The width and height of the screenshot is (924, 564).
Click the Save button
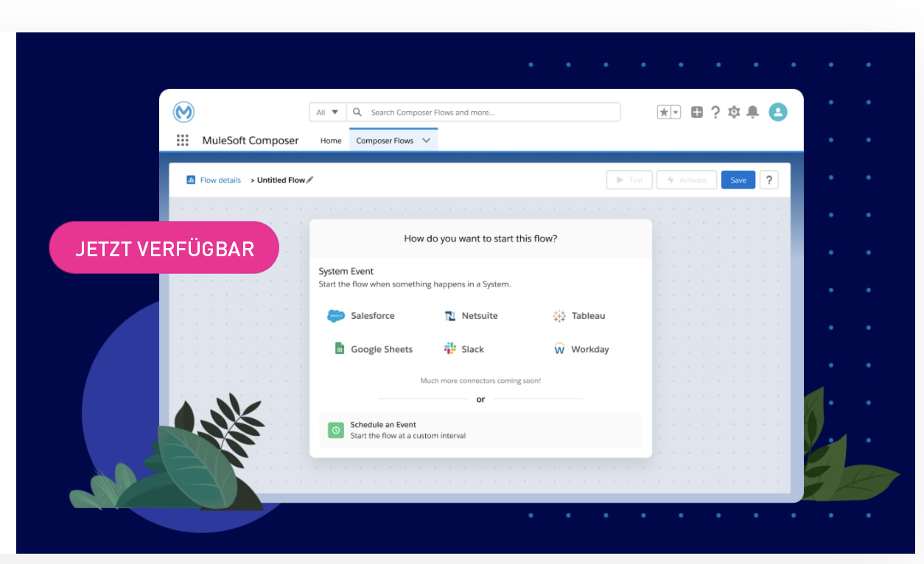click(x=738, y=180)
